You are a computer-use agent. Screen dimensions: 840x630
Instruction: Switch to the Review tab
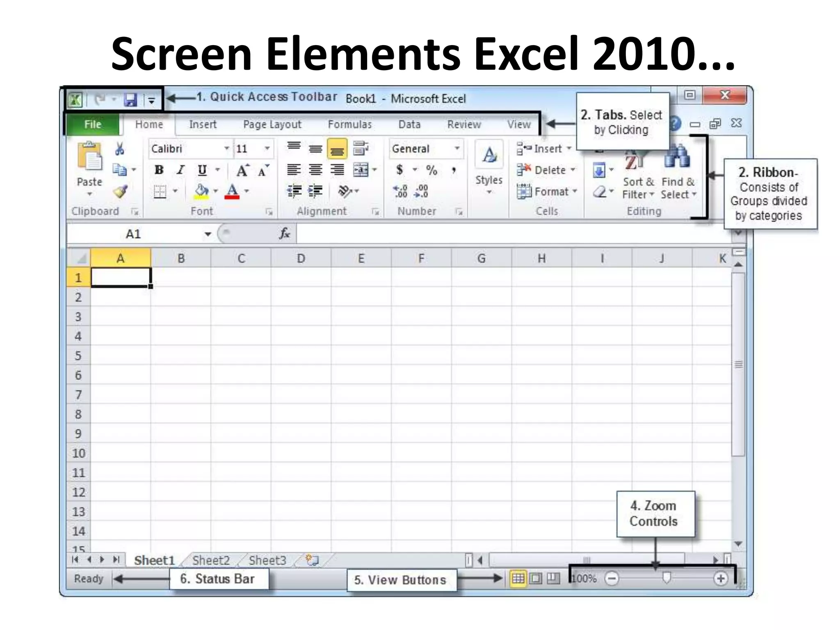464,124
